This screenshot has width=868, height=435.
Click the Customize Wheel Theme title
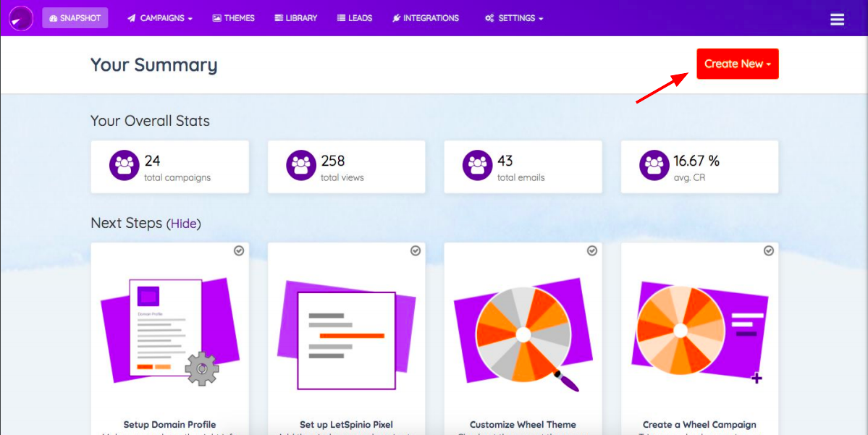pyautogui.click(x=523, y=425)
